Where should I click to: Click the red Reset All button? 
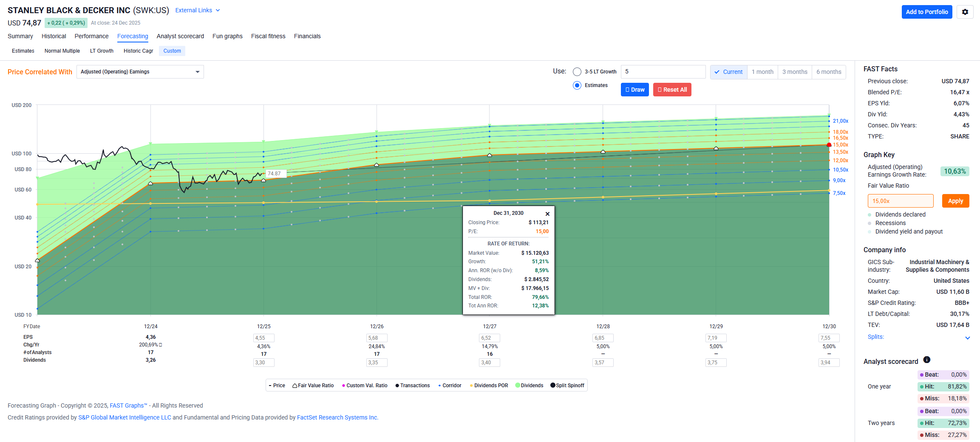(x=672, y=90)
